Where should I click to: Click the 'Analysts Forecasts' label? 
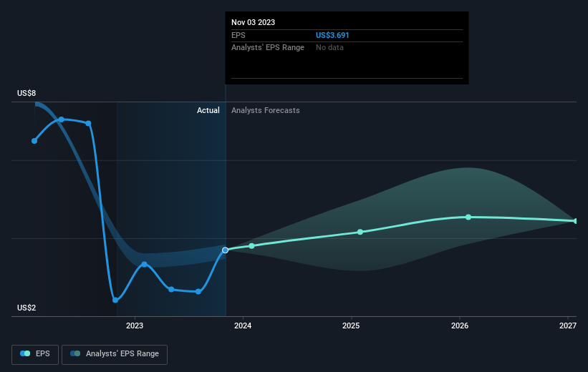tap(266, 110)
